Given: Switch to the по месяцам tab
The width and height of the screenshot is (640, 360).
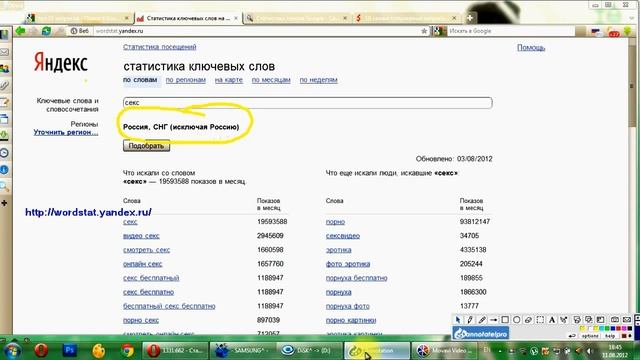Looking at the screenshot, I should (271, 80).
